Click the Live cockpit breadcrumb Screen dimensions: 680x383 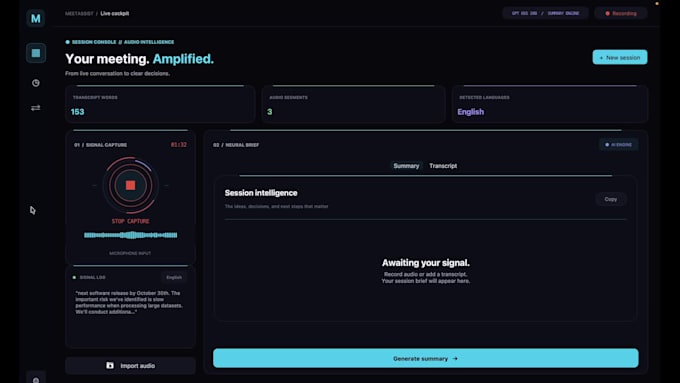click(x=114, y=13)
